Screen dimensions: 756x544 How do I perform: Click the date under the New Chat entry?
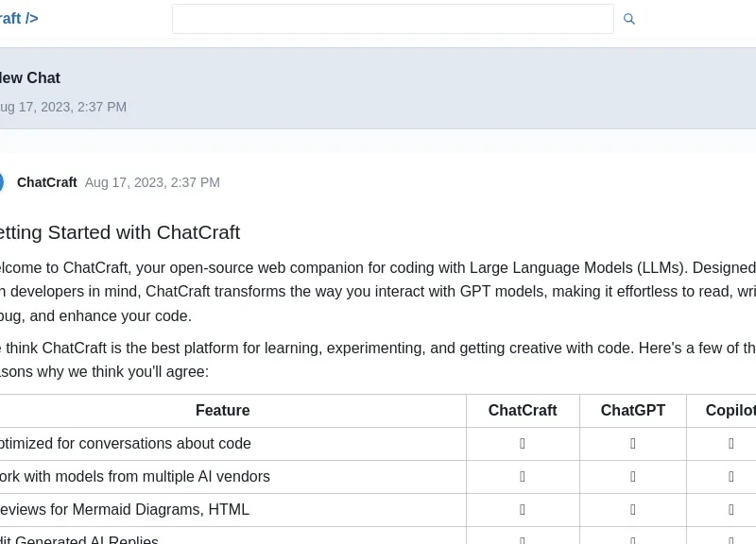pyautogui.click(x=63, y=107)
